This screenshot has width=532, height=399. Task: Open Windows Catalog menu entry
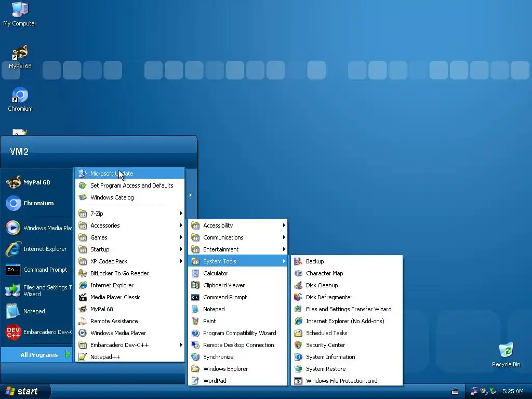coord(130,197)
